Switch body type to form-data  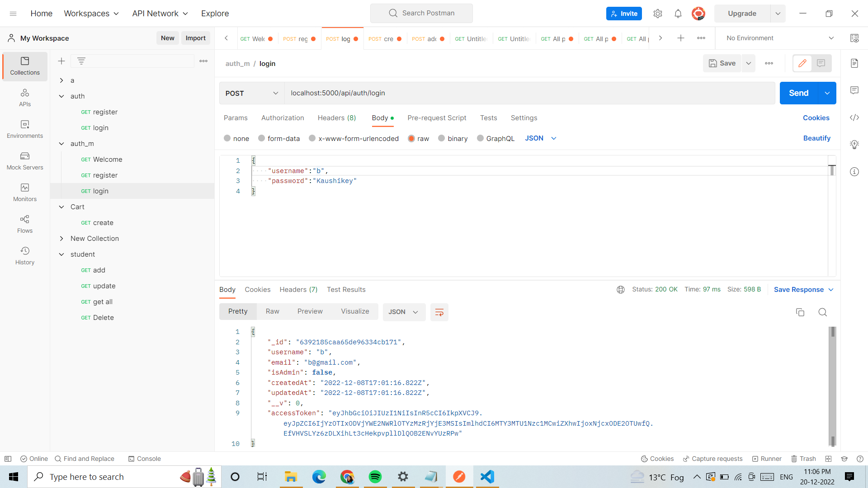click(279, 138)
